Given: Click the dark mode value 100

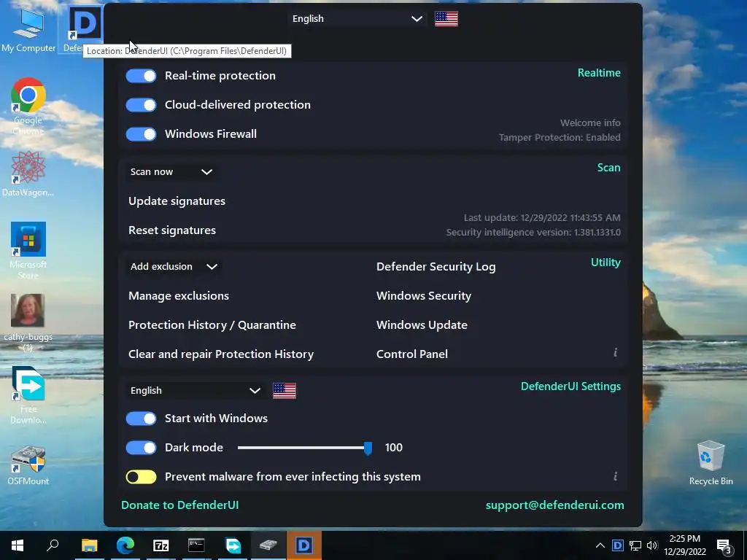Looking at the screenshot, I should click(393, 448).
